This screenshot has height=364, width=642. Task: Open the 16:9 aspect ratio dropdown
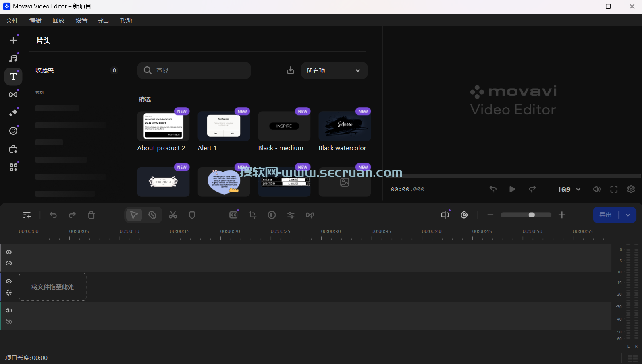tap(569, 189)
